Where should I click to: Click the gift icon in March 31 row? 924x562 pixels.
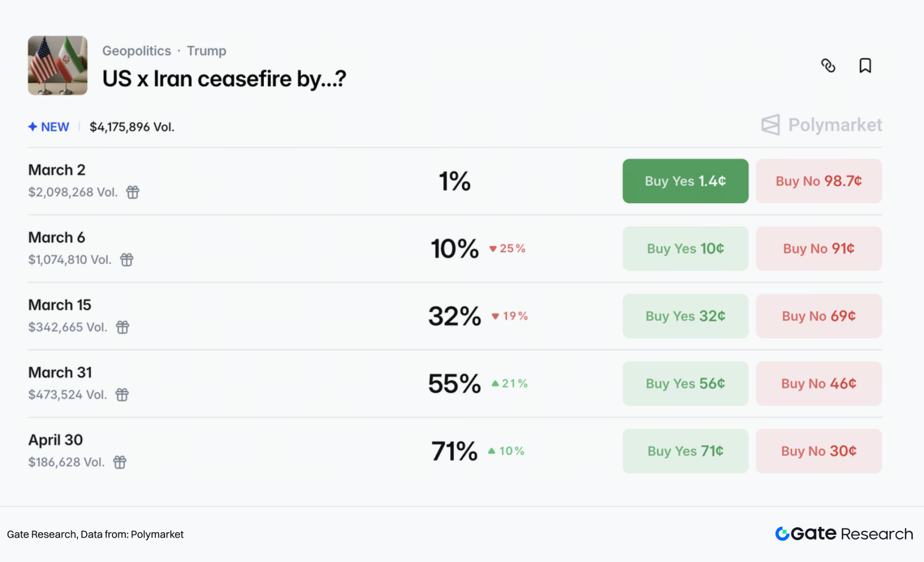pyautogui.click(x=122, y=395)
